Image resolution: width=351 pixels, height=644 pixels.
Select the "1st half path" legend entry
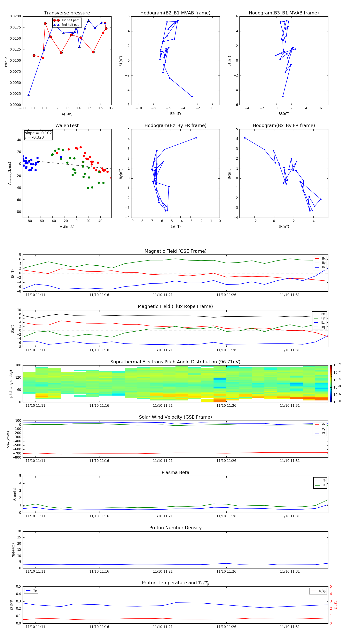67,20
